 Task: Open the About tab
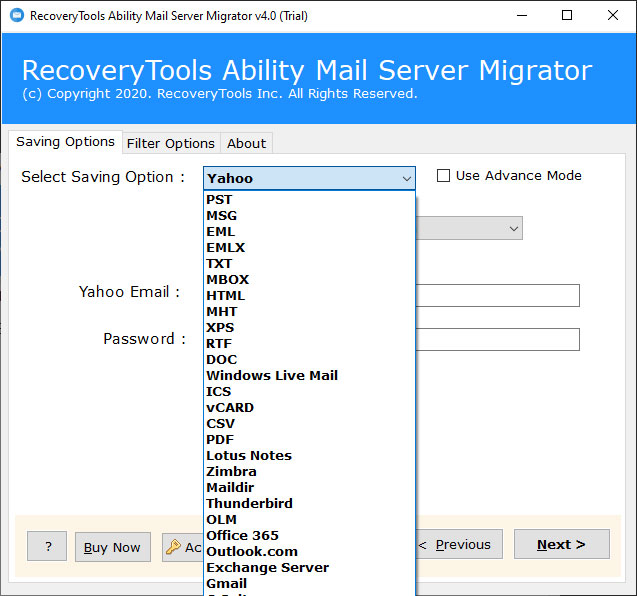(x=246, y=143)
